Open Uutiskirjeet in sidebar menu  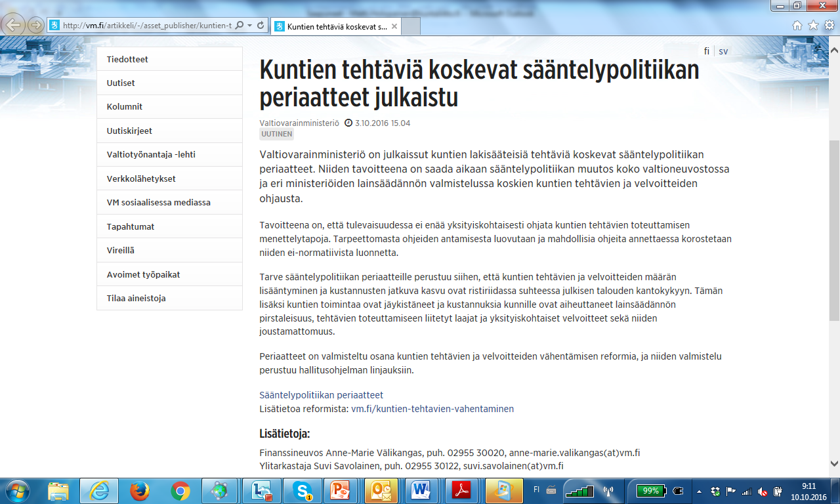(169, 131)
